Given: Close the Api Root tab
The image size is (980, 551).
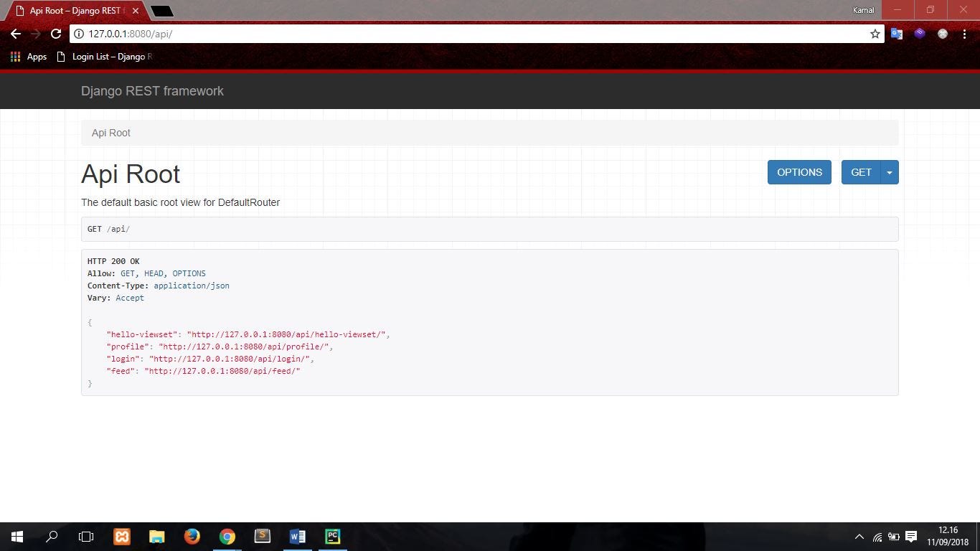Looking at the screenshot, I should tap(135, 11).
